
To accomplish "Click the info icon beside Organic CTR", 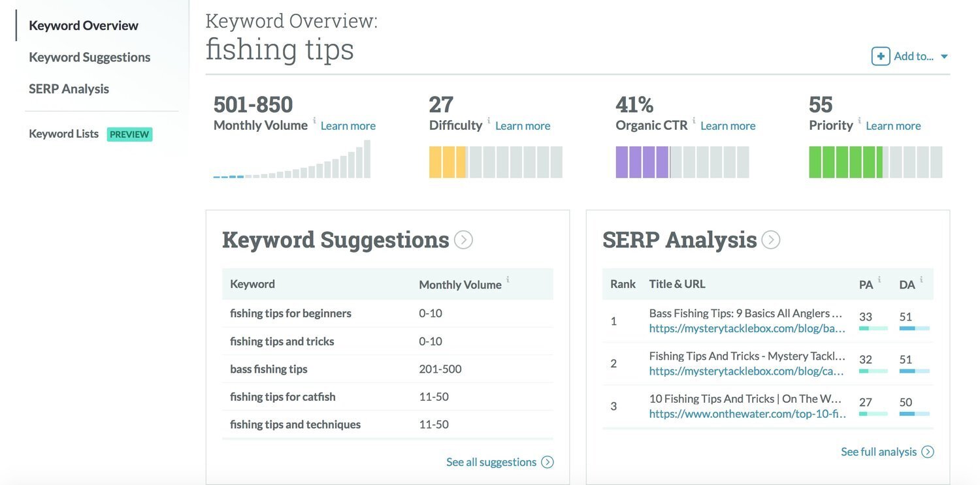I will [694, 120].
